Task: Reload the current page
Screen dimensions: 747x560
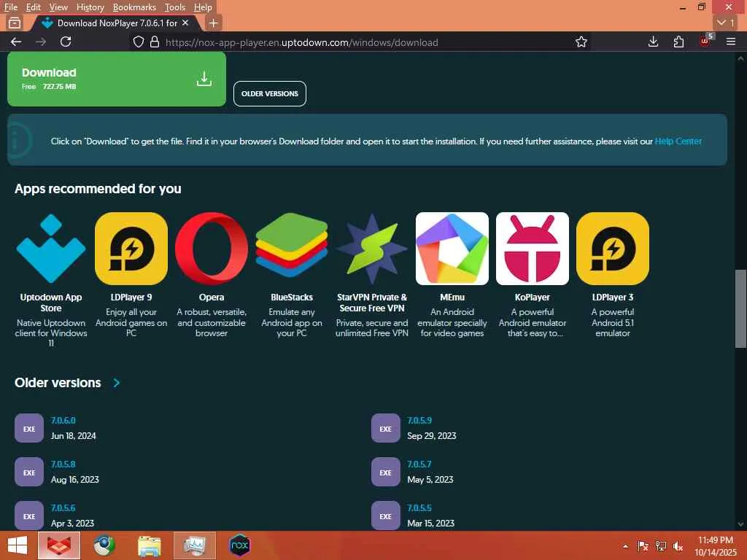Action: pyautogui.click(x=66, y=42)
